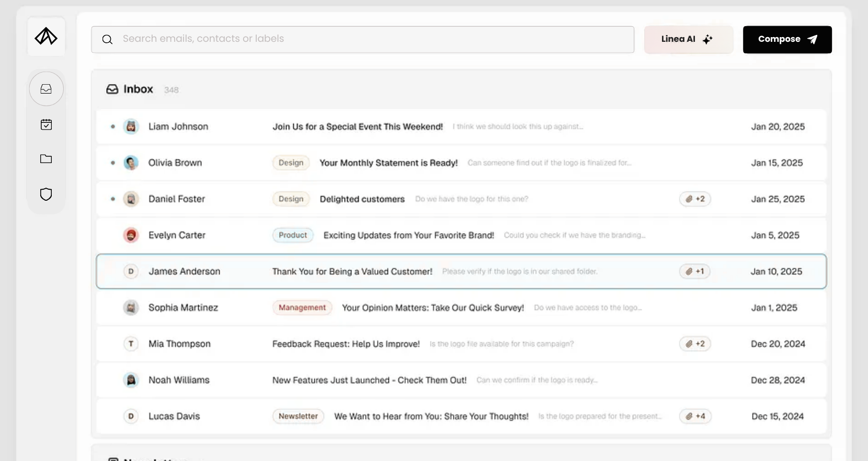Click the Compose button
Image resolution: width=868 pixels, height=461 pixels.
point(787,39)
